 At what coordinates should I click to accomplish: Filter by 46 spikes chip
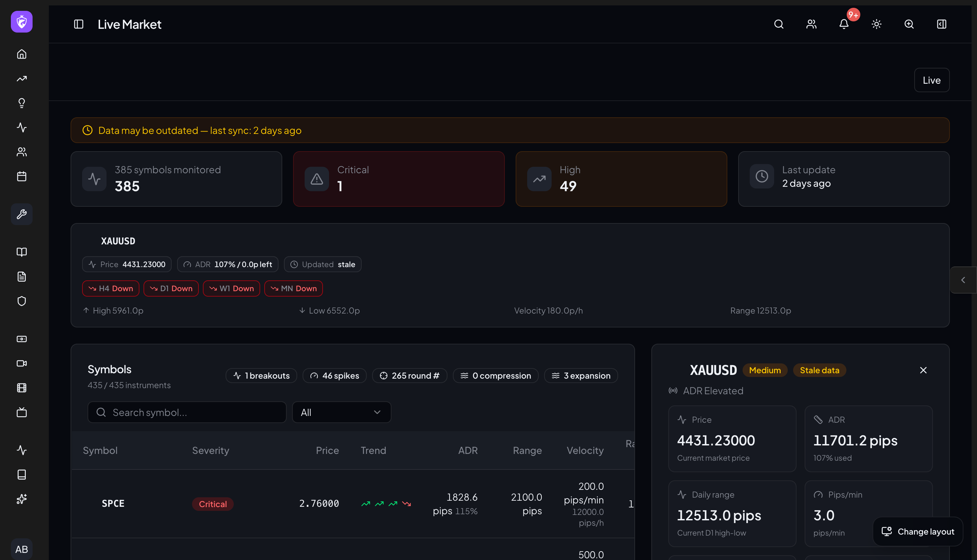334,375
